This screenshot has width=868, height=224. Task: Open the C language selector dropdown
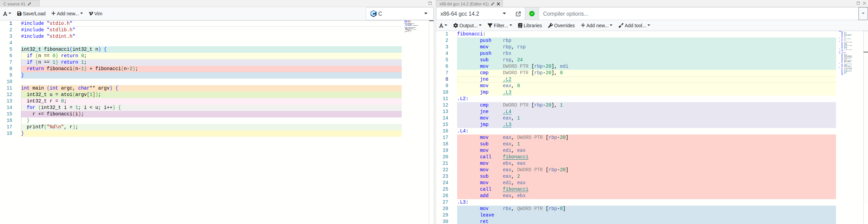pyautogui.click(x=399, y=14)
